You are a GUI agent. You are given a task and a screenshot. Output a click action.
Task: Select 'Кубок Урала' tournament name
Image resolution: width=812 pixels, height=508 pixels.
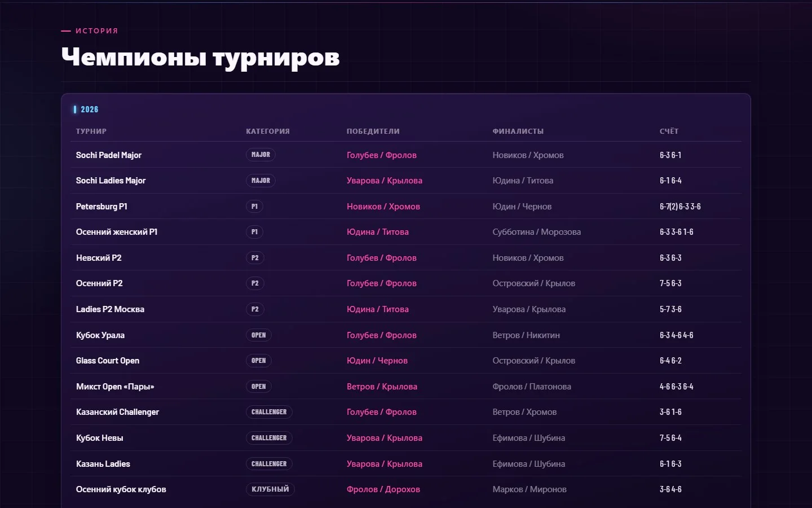tap(100, 335)
